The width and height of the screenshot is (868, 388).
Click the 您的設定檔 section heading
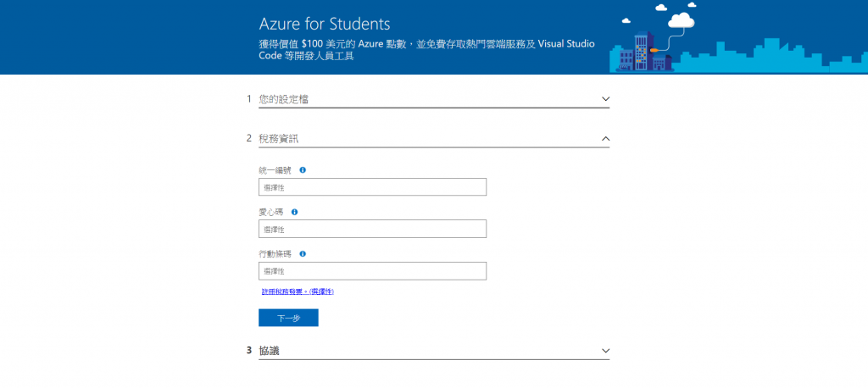(x=283, y=99)
